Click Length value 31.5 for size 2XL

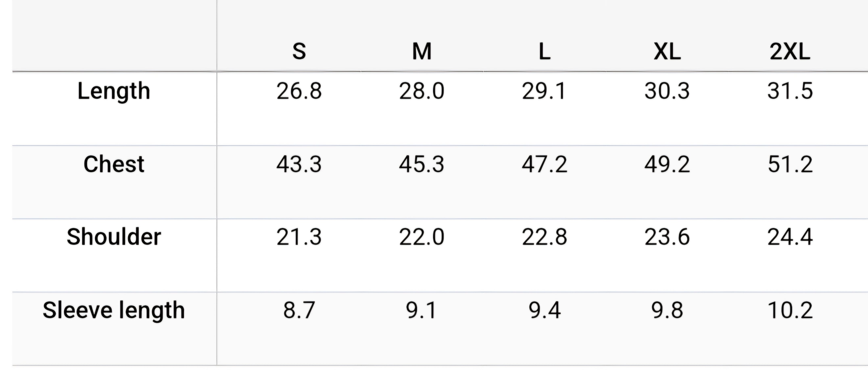click(790, 91)
